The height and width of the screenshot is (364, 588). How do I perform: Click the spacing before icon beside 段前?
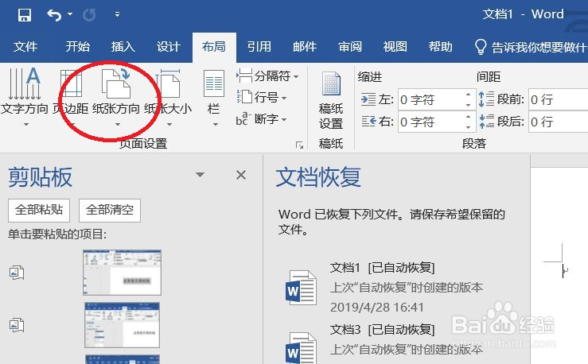pyautogui.click(x=486, y=99)
